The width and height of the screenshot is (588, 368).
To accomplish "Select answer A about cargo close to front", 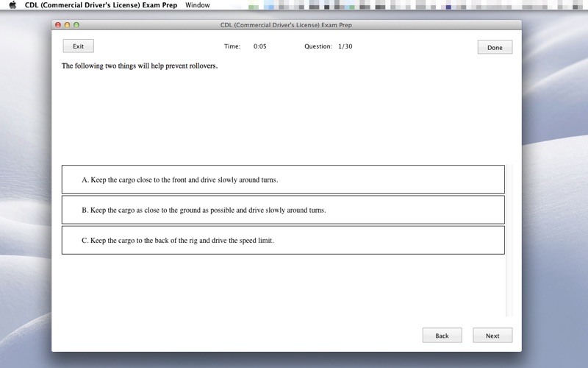I will [x=283, y=180].
